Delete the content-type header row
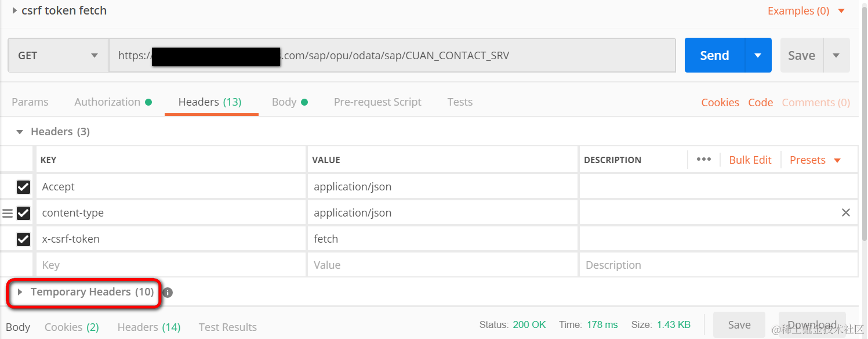 pyautogui.click(x=846, y=212)
